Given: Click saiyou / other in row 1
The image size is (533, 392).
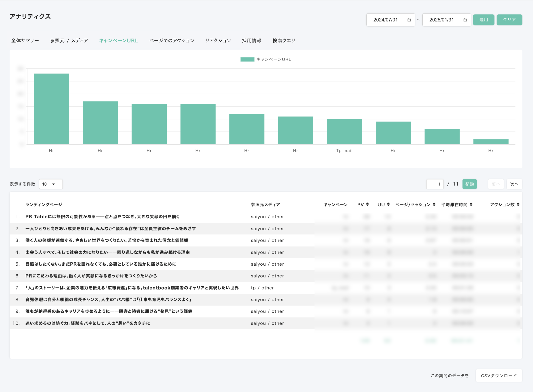Looking at the screenshot, I should coord(267,217).
